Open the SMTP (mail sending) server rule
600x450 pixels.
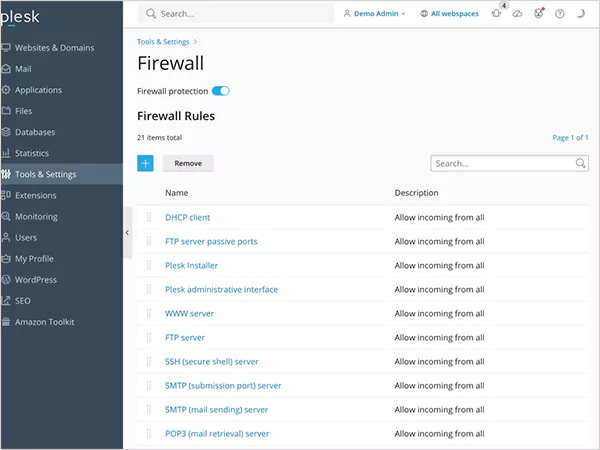[x=217, y=409]
